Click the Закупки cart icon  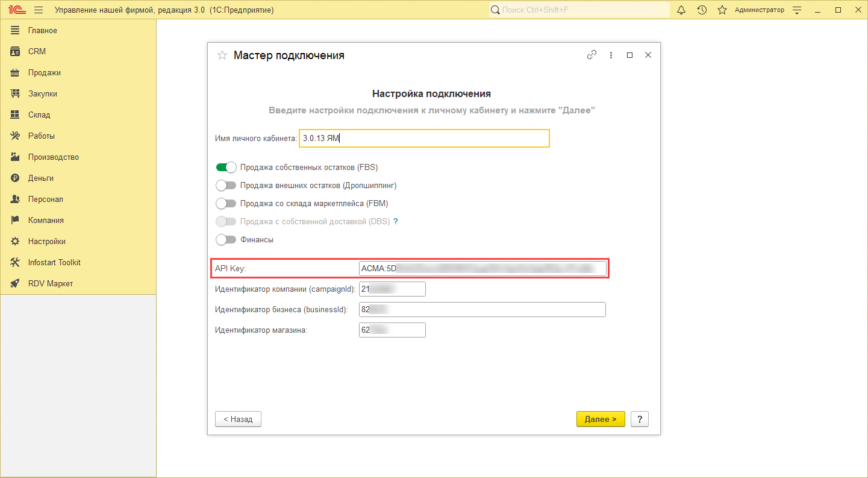15,93
